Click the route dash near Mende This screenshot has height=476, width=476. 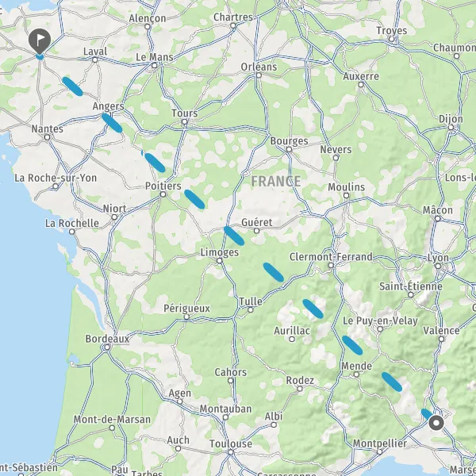(x=352, y=345)
